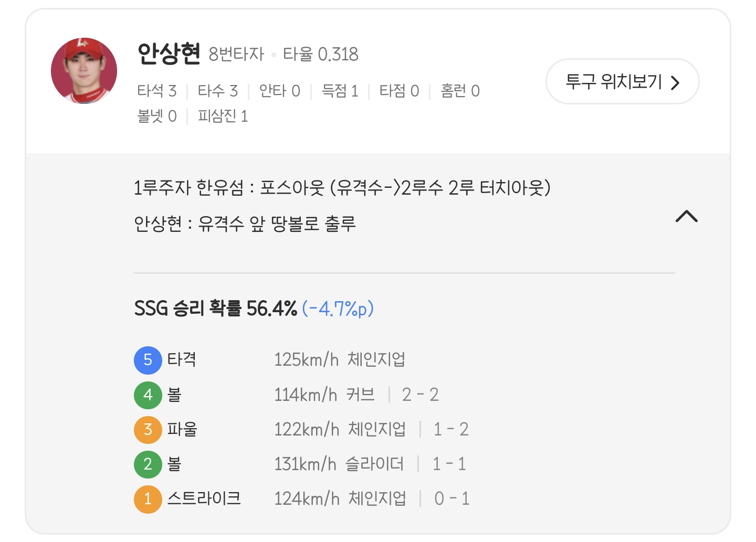
Task: Collapse the play detail with the up chevron
Action: [686, 216]
